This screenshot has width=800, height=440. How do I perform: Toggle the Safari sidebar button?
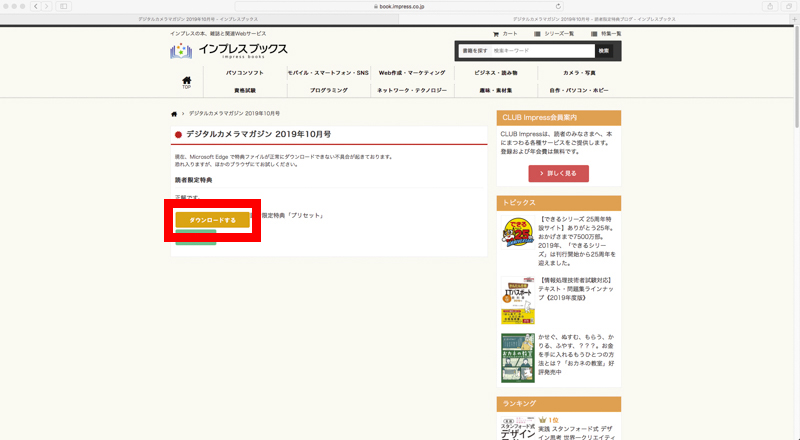[64, 6]
